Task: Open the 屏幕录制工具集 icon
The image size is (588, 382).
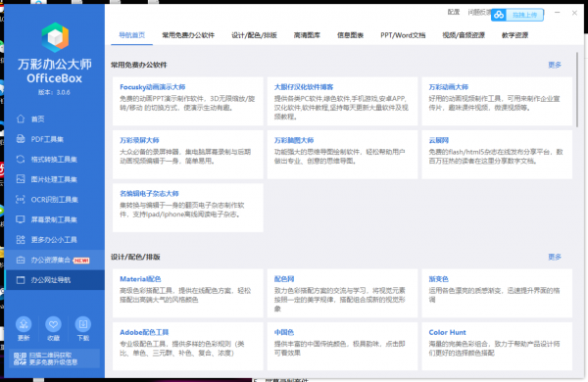Action: tap(21, 219)
